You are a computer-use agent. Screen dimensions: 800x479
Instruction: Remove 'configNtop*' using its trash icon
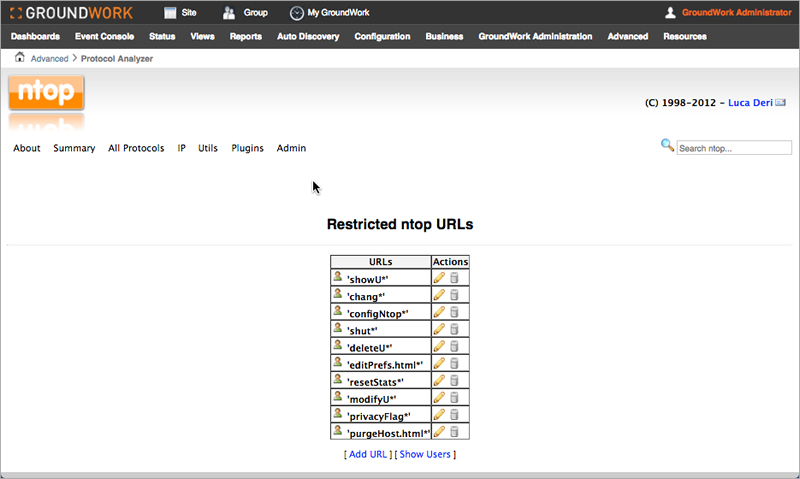click(454, 312)
